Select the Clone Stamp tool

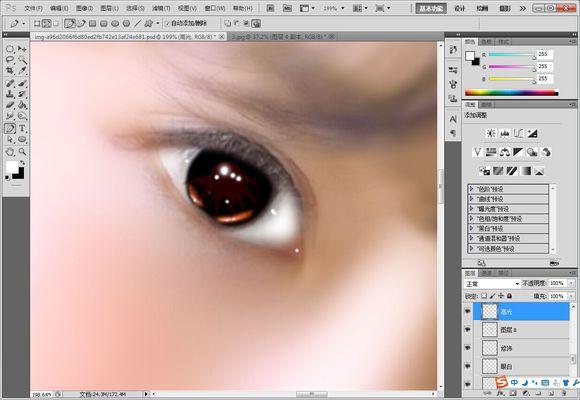(x=10, y=94)
